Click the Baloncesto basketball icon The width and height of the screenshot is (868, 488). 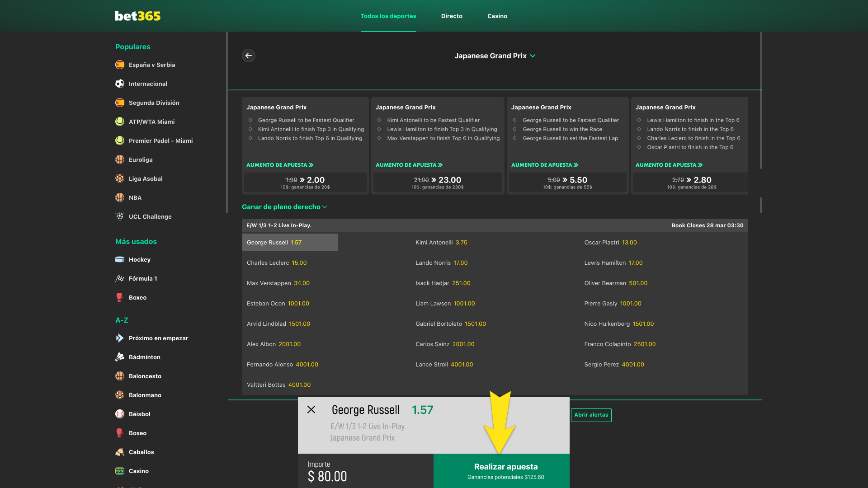click(120, 376)
